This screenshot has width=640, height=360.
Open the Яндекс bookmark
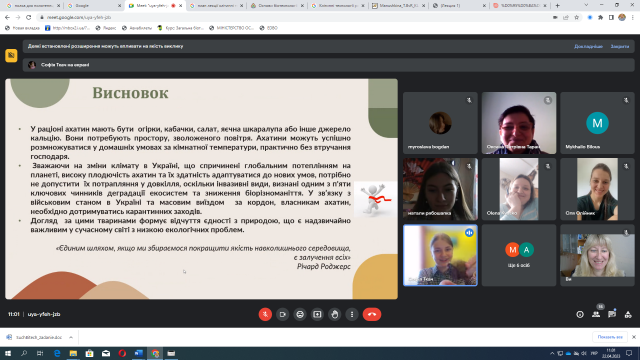106,28
